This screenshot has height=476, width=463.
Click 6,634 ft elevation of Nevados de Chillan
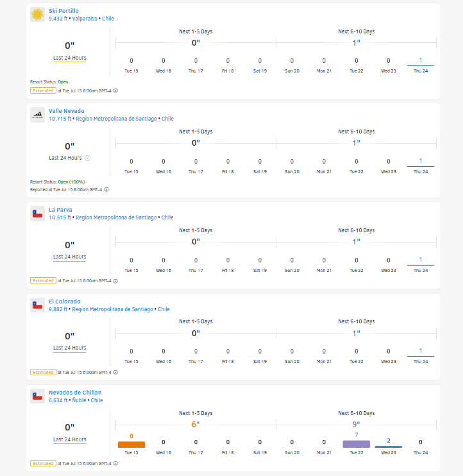[58, 400]
